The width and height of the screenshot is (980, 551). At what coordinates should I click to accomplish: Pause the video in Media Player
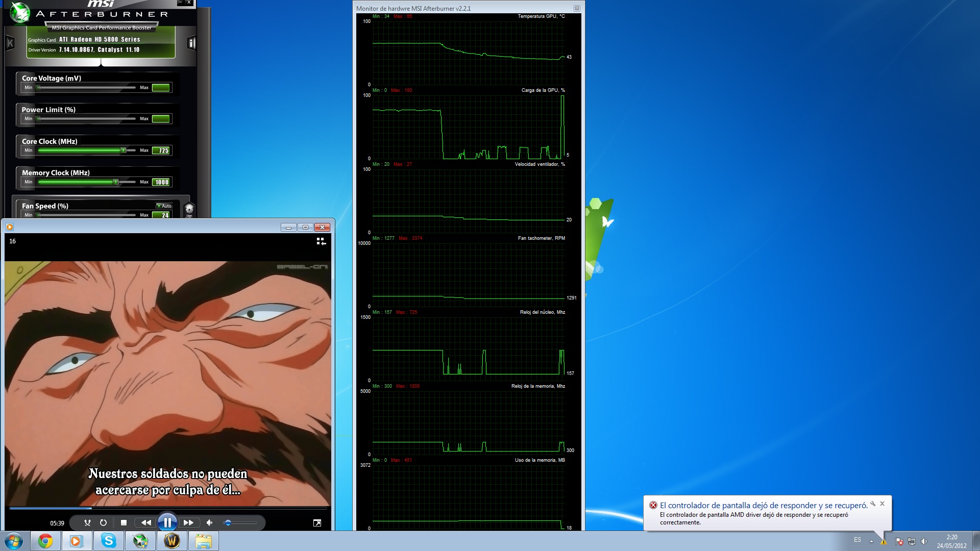[167, 522]
